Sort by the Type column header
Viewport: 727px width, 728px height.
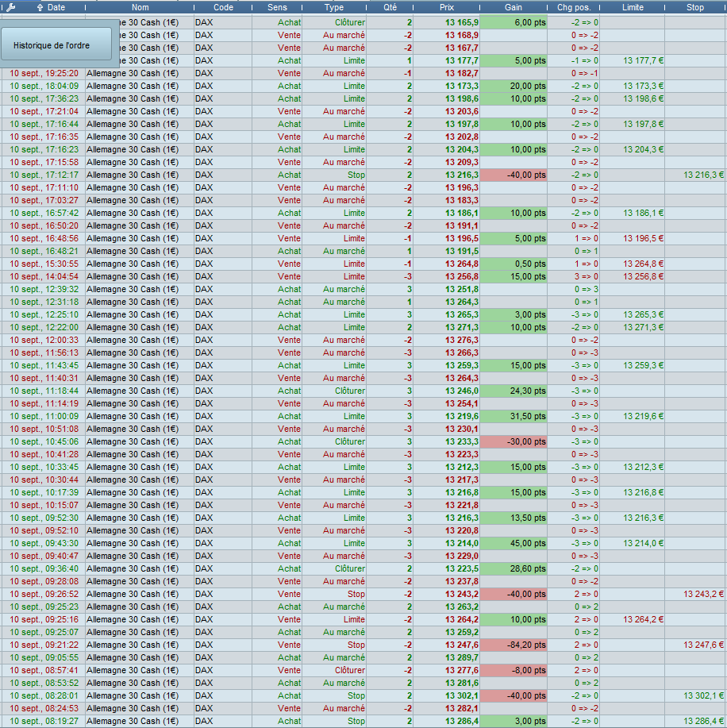point(334,7)
